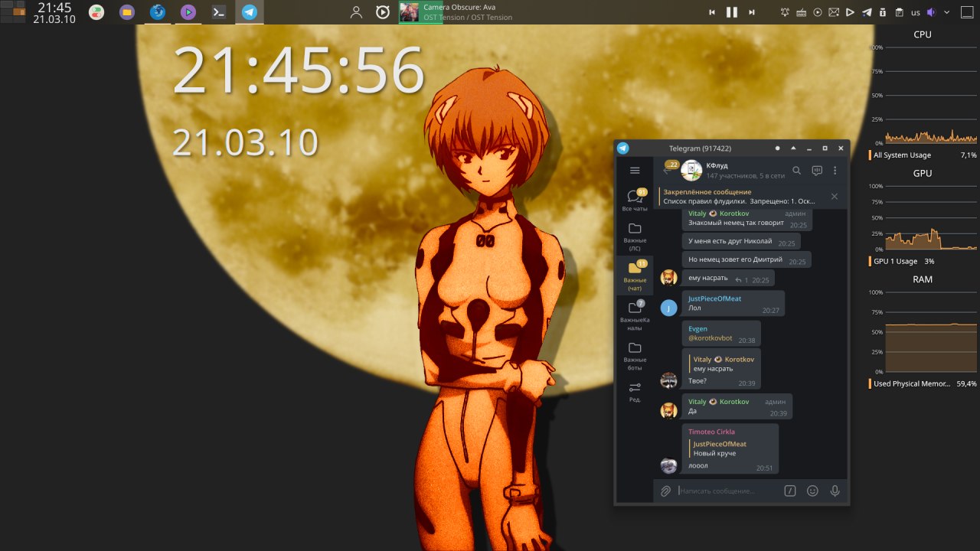Click the Telegram keep-on-top dot button

click(778, 148)
